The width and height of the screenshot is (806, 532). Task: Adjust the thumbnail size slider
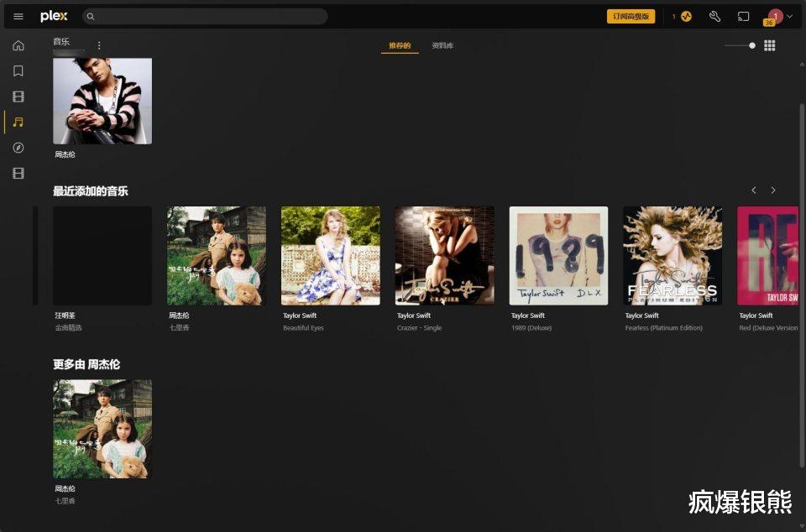[741, 45]
